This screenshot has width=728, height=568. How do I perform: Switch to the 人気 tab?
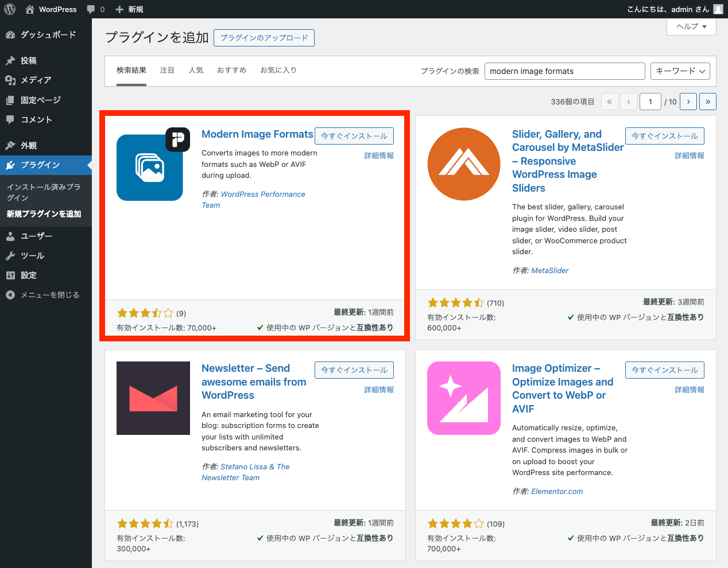[x=196, y=70]
